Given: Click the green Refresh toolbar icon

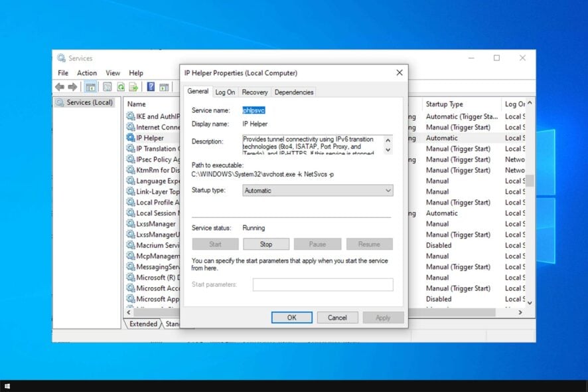Looking at the screenshot, I should (x=121, y=87).
